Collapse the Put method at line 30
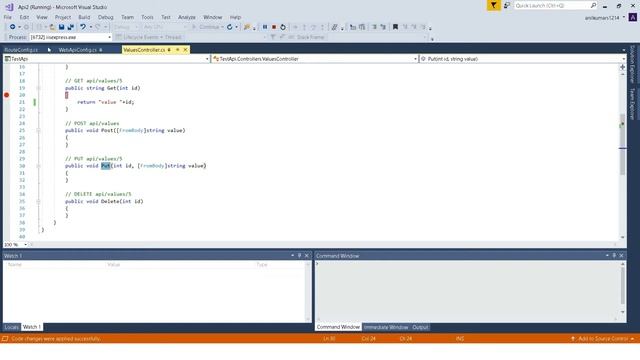This screenshot has width=640, height=360. [x=38, y=166]
